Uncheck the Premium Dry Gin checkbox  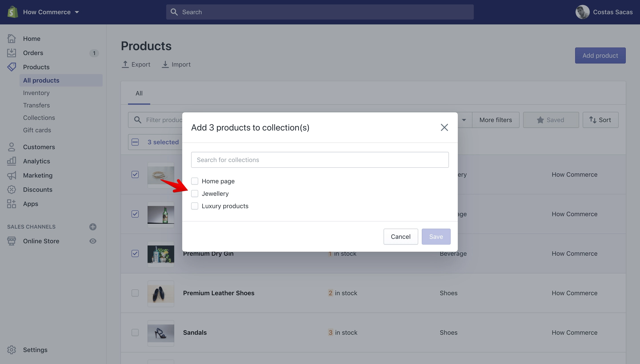(x=135, y=253)
